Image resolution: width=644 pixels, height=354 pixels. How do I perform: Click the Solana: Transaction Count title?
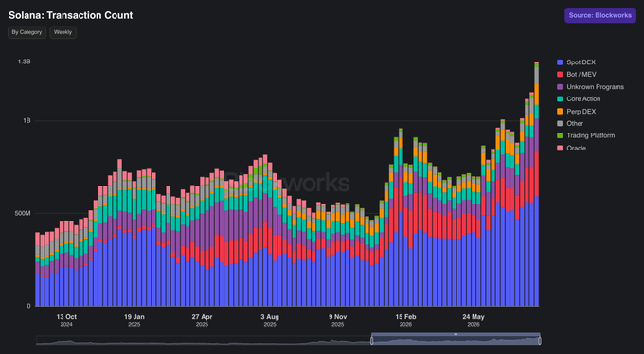(71, 15)
